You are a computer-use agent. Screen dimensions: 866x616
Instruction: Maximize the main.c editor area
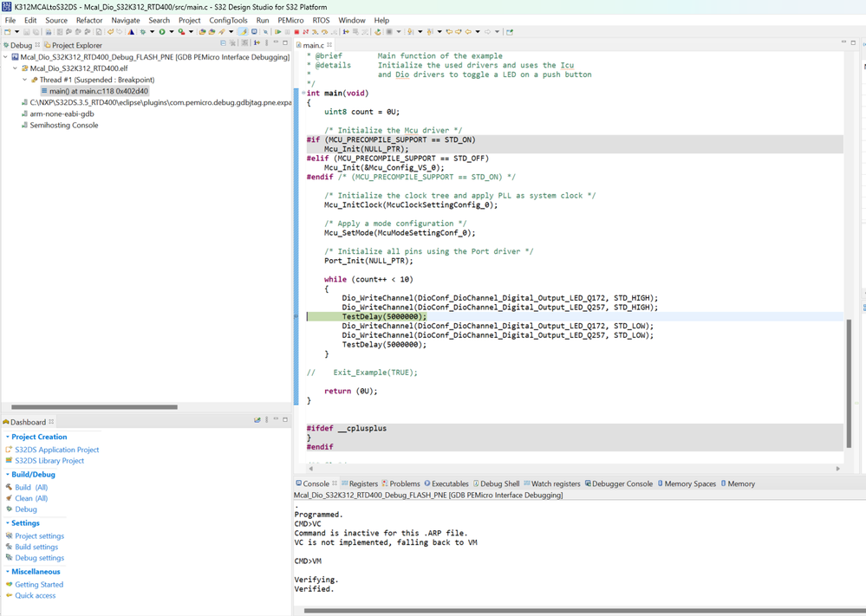coord(853,42)
